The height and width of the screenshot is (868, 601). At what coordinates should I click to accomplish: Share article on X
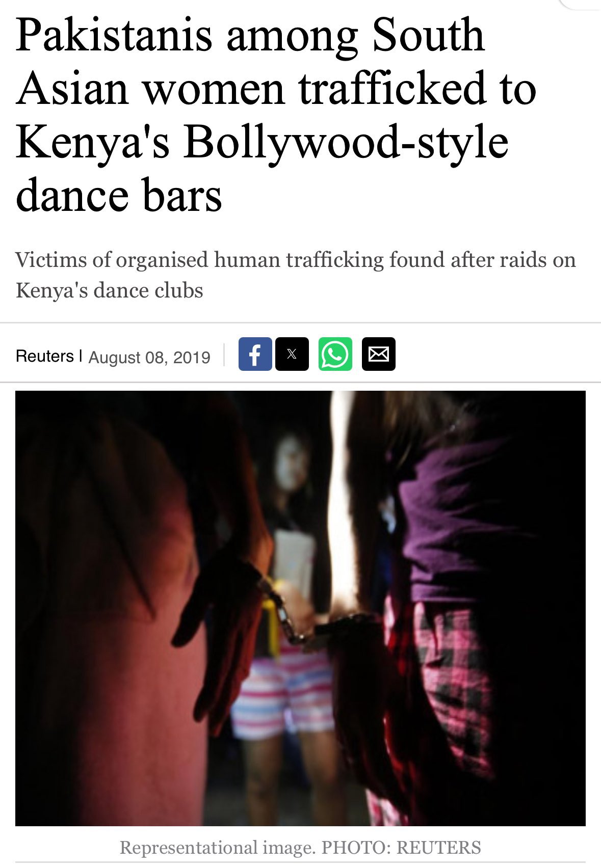(x=292, y=354)
